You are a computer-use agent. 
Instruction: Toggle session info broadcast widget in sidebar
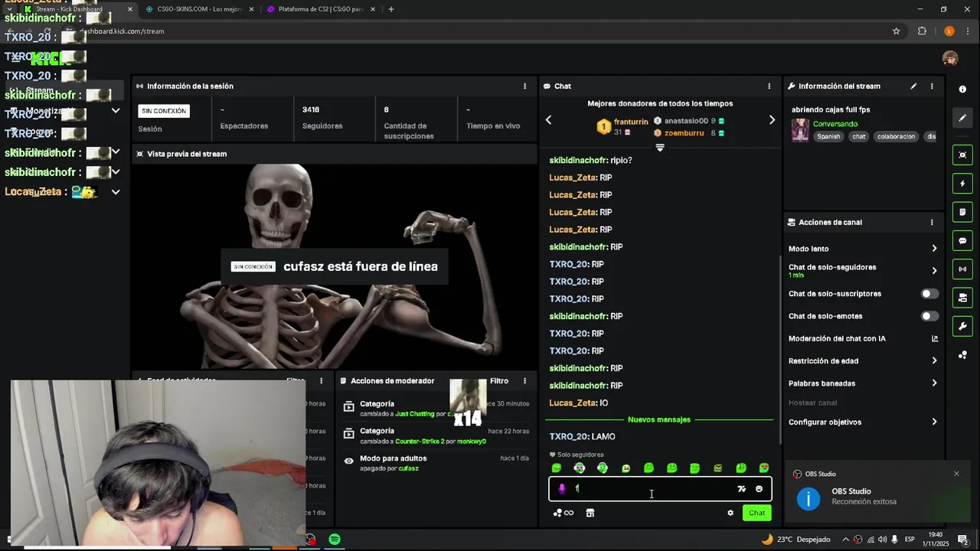pos(962,269)
